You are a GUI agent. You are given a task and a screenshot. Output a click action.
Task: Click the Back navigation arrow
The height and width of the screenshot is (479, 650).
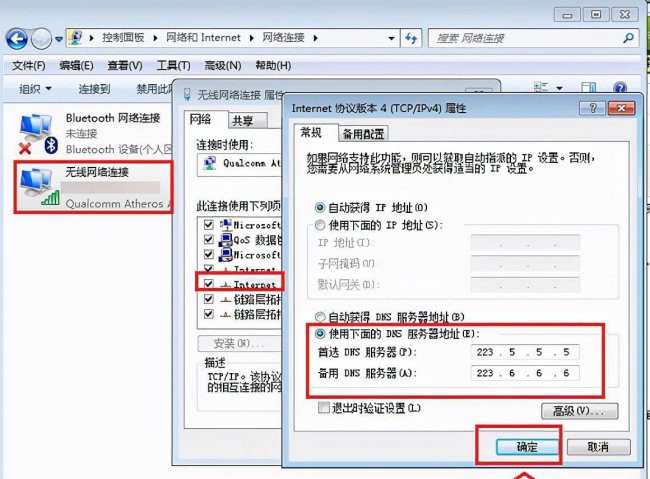17,39
